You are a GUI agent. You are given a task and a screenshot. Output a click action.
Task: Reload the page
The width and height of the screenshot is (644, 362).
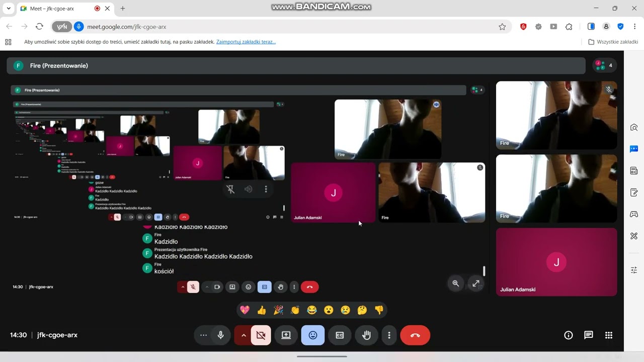tap(39, 27)
